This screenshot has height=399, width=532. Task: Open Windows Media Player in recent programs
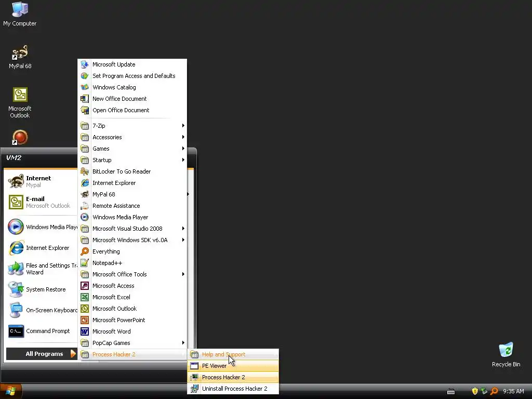coord(42,227)
